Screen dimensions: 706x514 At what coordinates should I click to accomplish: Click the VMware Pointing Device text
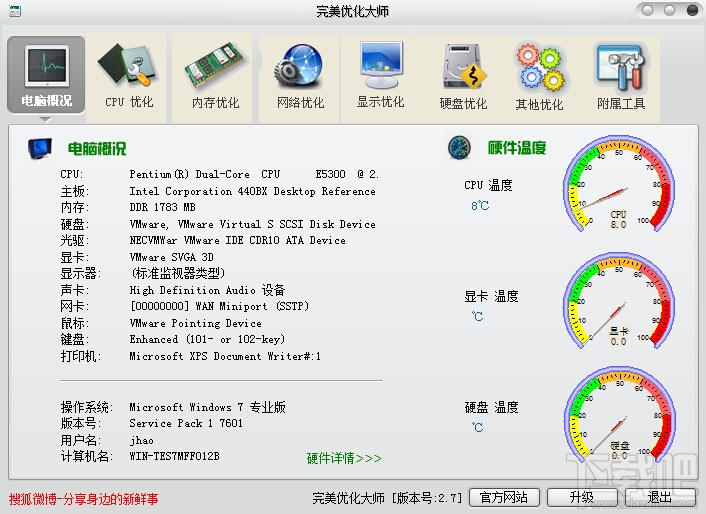coord(195,323)
